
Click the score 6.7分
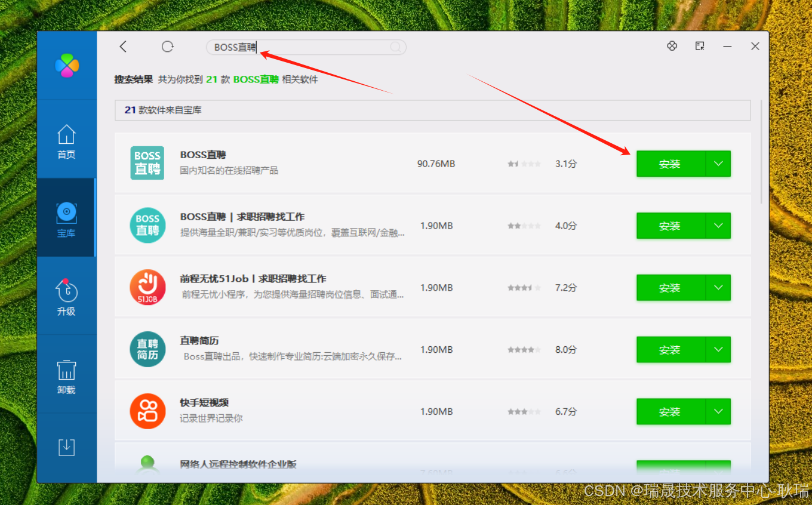(566, 412)
